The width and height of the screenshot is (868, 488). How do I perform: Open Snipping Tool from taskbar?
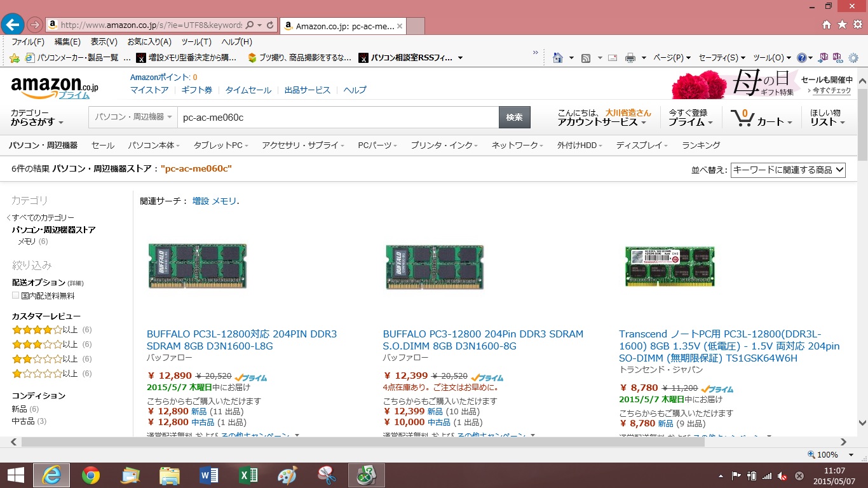tap(327, 475)
